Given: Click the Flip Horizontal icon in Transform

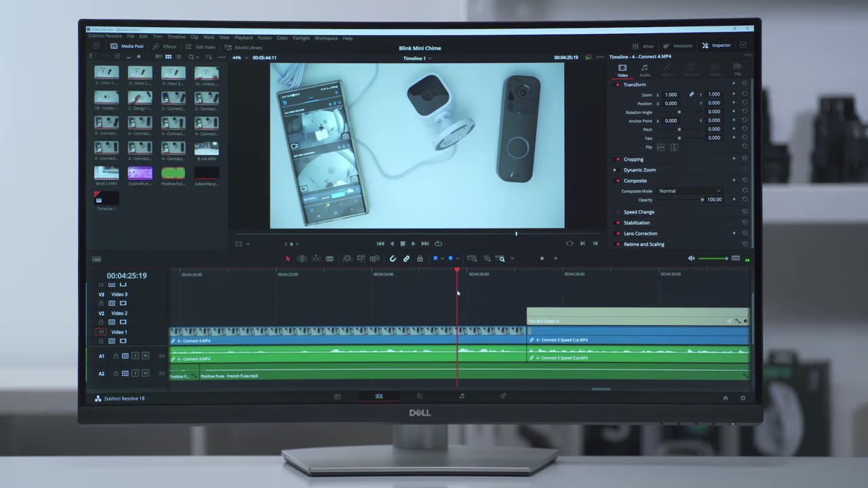Looking at the screenshot, I should click(660, 147).
